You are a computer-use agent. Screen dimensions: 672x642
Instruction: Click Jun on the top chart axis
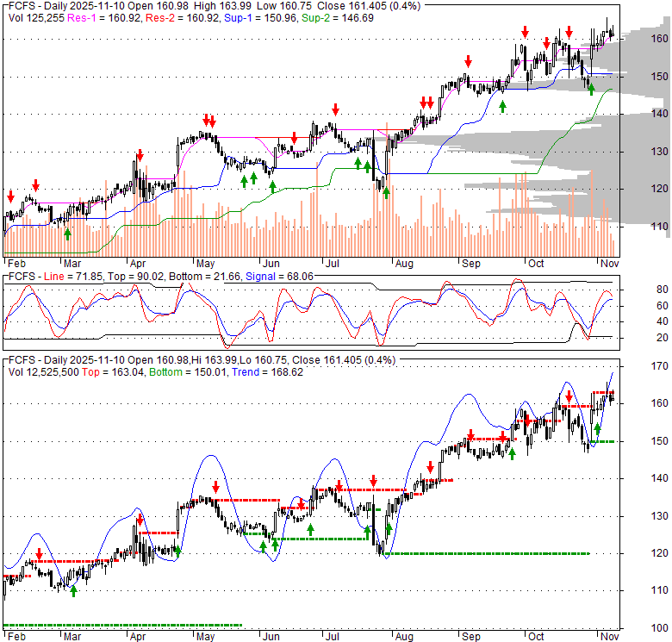[x=271, y=264]
